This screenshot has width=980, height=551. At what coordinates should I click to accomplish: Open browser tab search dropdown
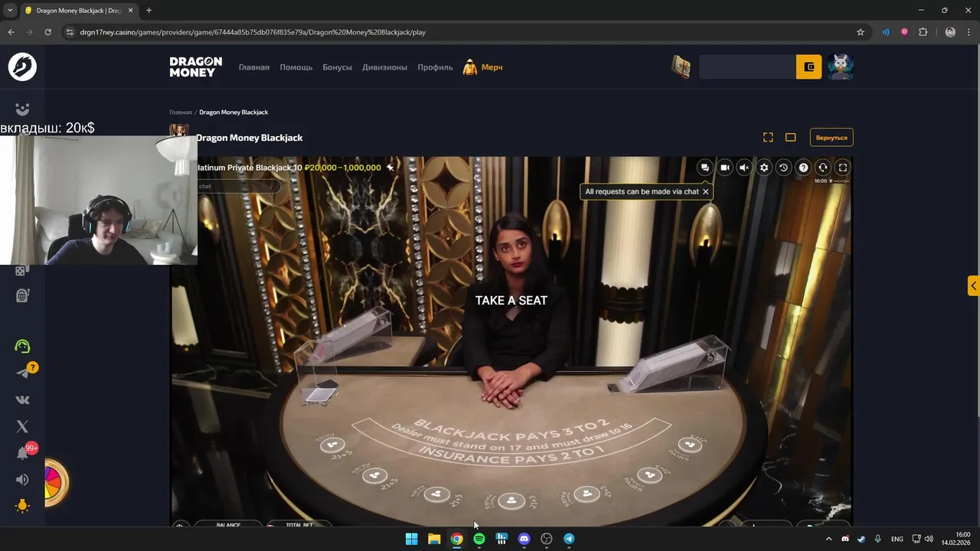click(10, 10)
